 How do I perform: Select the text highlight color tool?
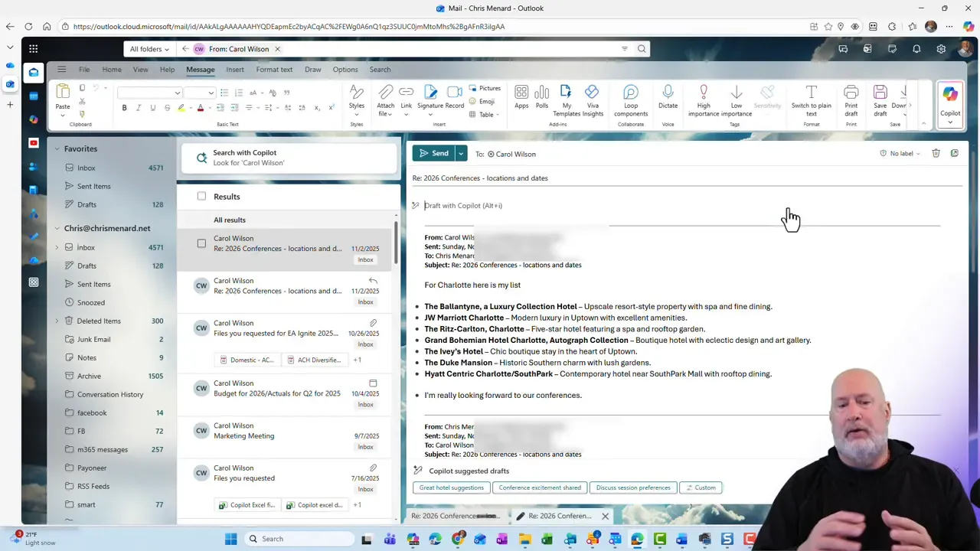182,107
